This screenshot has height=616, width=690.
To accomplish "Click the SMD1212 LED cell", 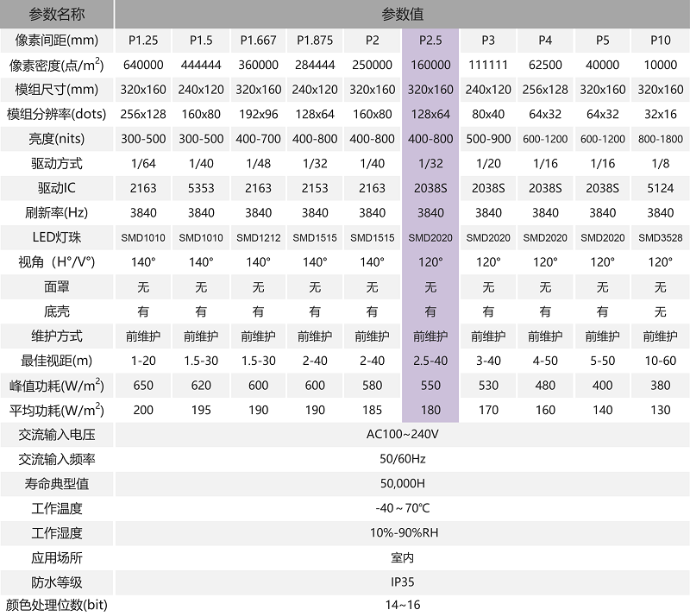I will pyautogui.click(x=258, y=237).
